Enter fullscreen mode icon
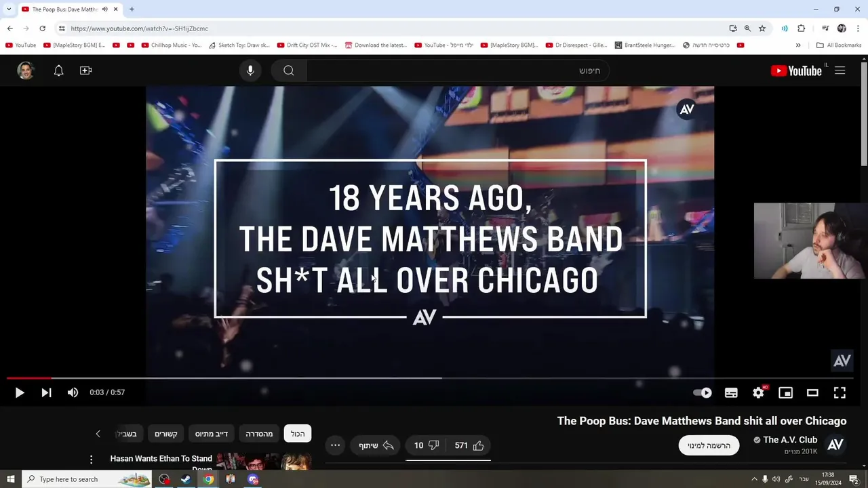 pyautogui.click(x=840, y=392)
